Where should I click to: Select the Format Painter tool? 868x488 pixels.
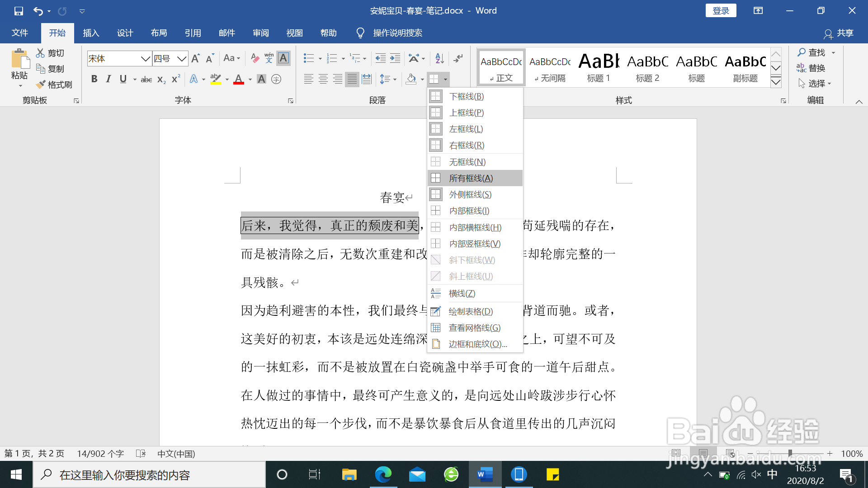click(54, 84)
